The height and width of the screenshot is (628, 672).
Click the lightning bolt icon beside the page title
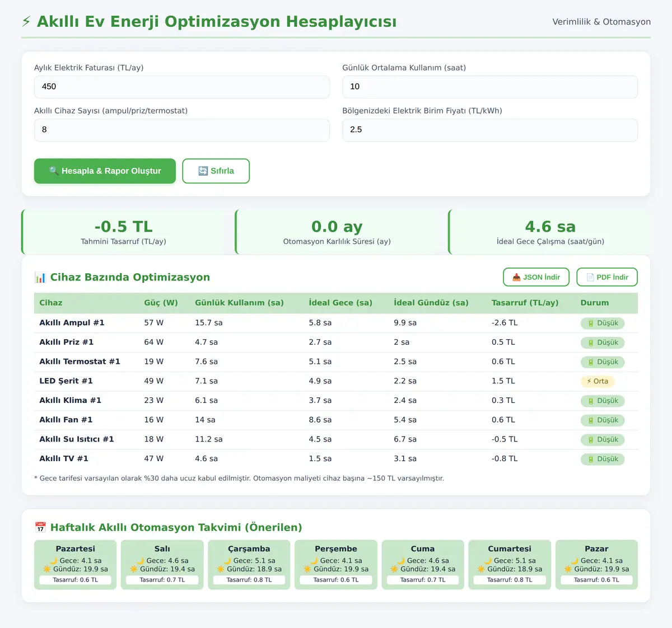coord(26,22)
